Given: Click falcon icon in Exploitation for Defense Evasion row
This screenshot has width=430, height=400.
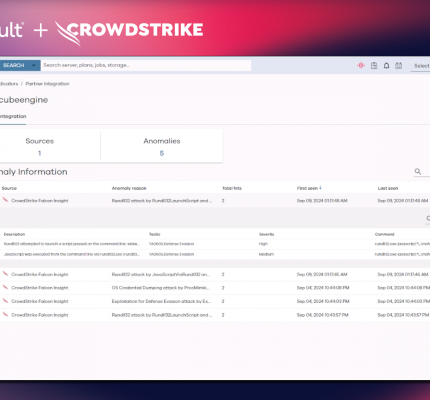Looking at the screenshot, I should (x=5, y=301).
